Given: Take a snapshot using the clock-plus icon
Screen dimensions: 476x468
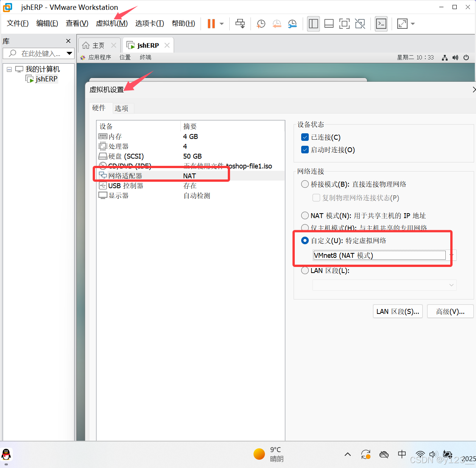Looking at the screenshot, I should [261, 24].
